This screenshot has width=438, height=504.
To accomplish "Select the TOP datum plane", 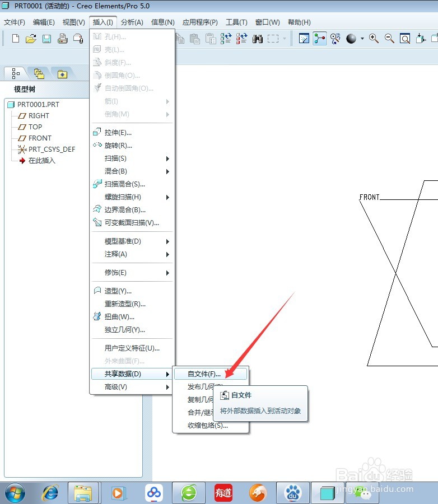I will click(x=30, y=127).
